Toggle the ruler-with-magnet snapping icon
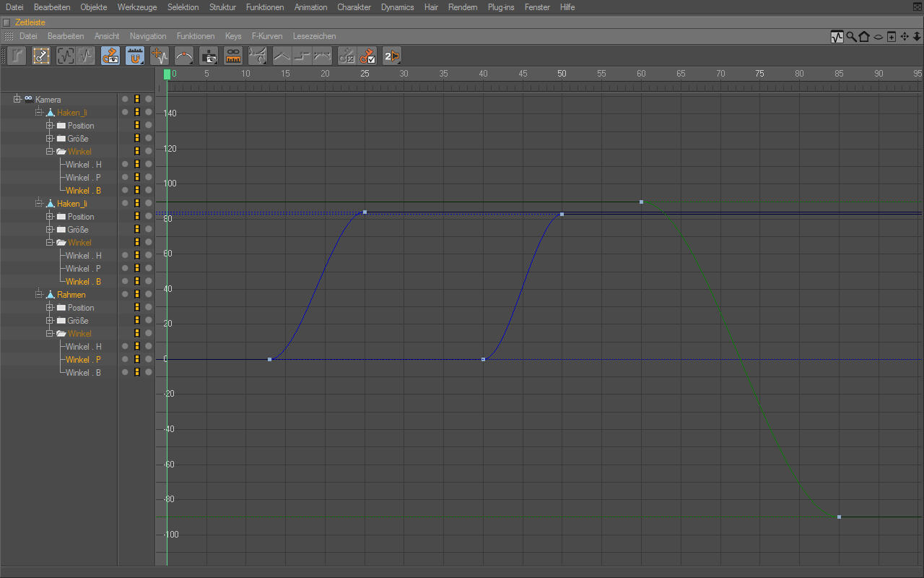The height and width of the screenshot is (578, 924). (135, 56)
